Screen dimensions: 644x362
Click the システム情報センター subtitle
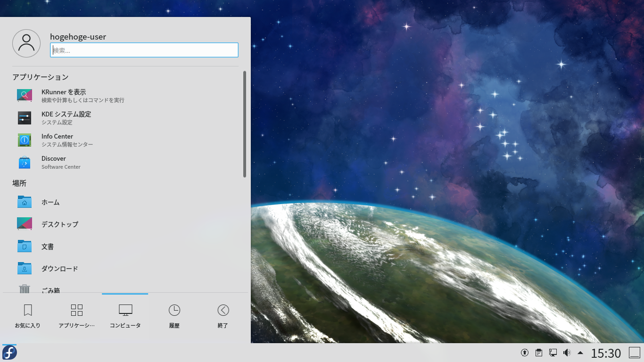(67, 145)
